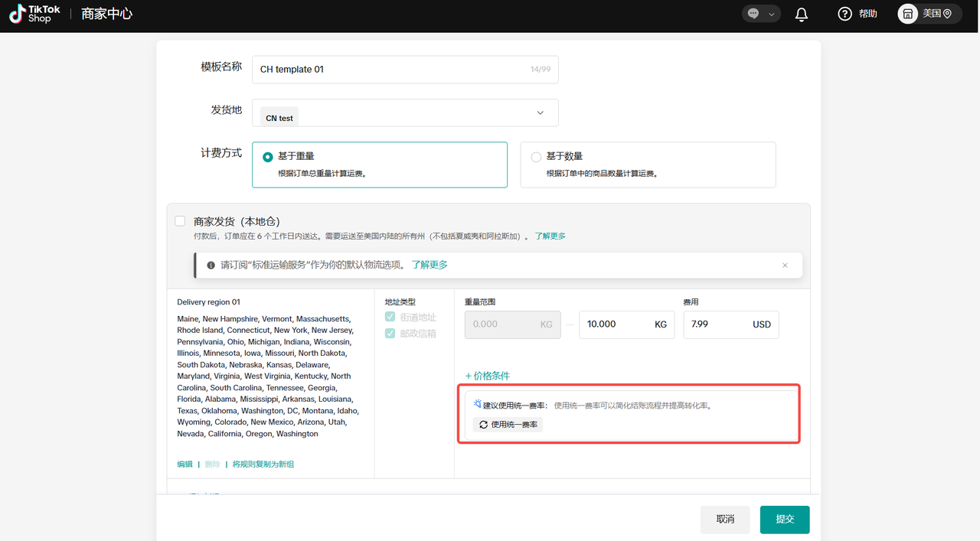Open the chat messages icon
Screen dimensions: 980x541
(x=753, y=14)
